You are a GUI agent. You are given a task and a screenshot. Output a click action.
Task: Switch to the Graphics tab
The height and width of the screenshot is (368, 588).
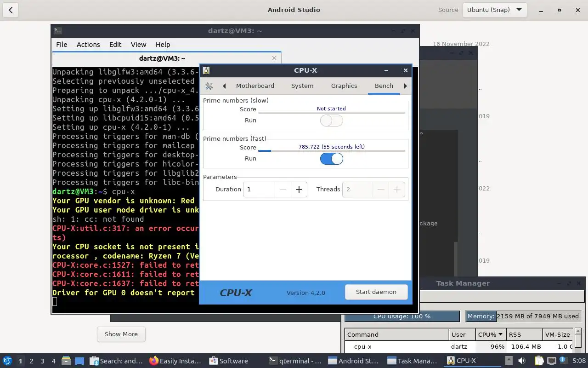pyautogui.click(x=344, y=86)
